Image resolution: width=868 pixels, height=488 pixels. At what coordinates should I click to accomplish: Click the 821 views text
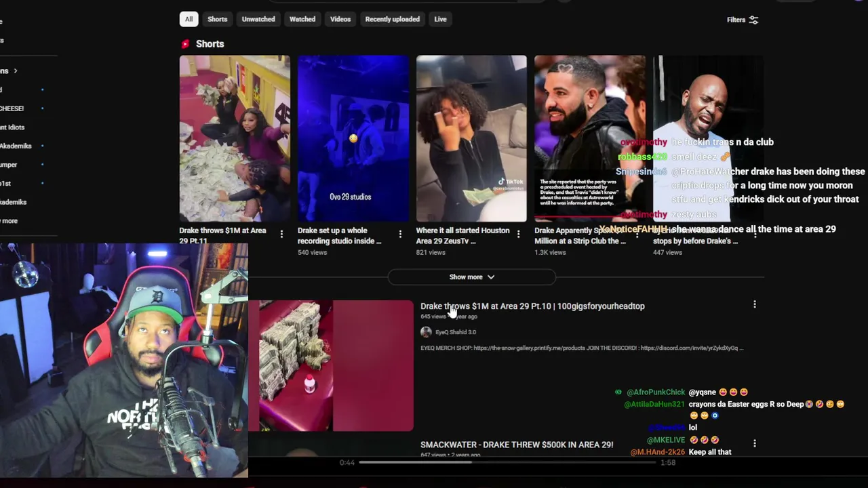pyautogui.click(x=431, y=252)
